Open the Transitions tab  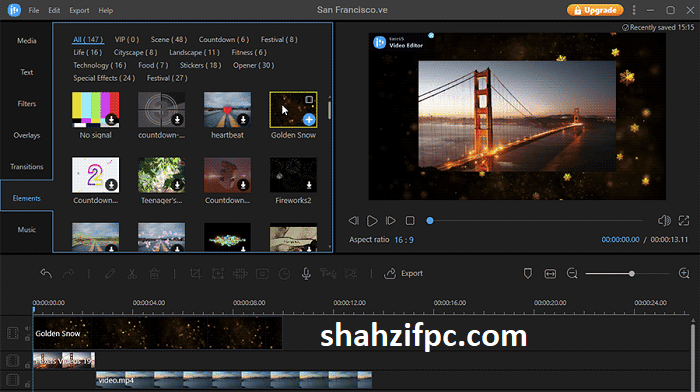(x=27, y=167)
